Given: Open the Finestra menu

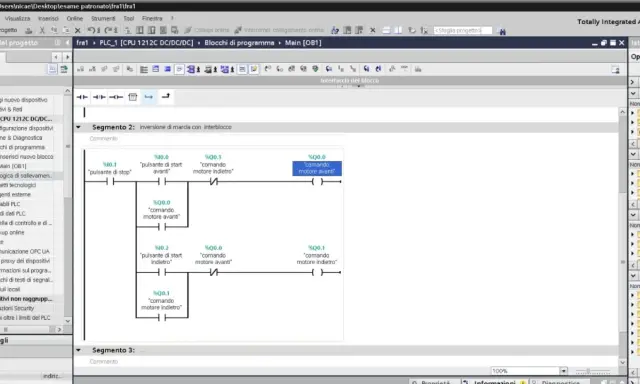Looking at the screenshot, I should pos(152,19).
